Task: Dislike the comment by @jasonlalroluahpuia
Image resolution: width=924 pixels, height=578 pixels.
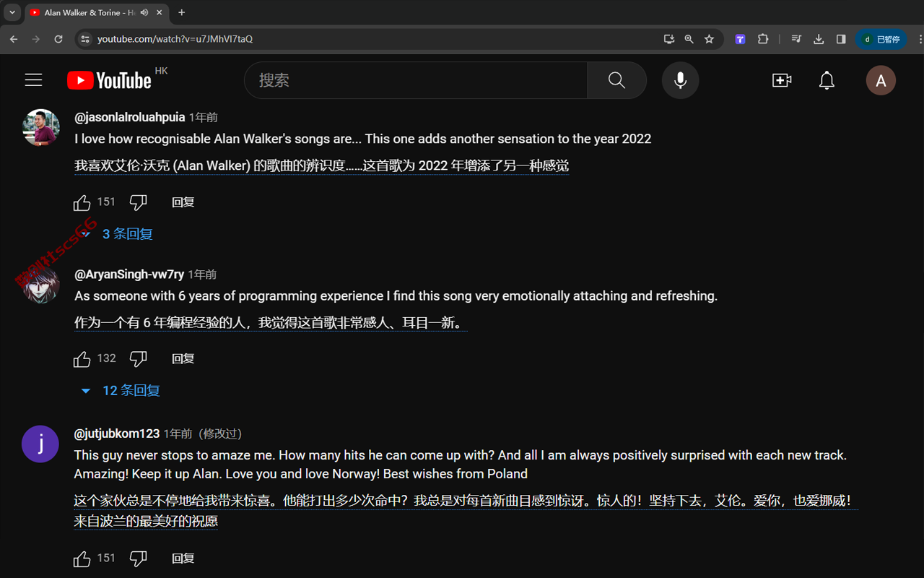Action: (138, 202)
